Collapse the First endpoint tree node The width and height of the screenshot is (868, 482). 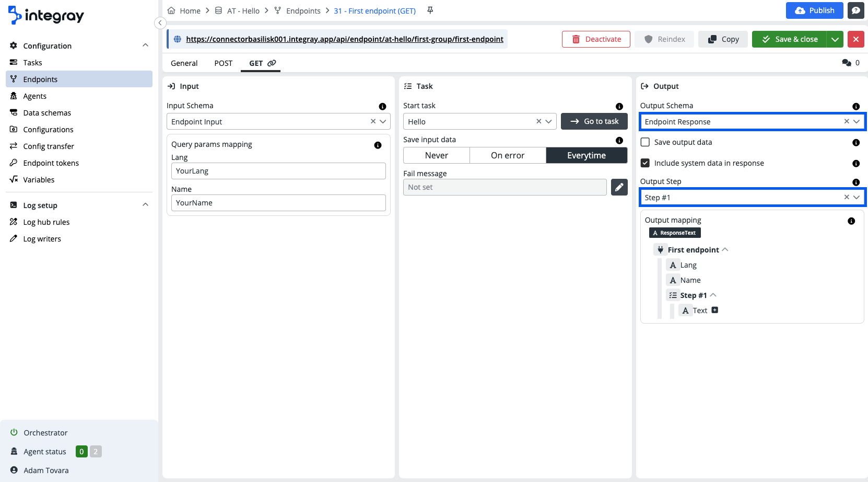[725, 250]
